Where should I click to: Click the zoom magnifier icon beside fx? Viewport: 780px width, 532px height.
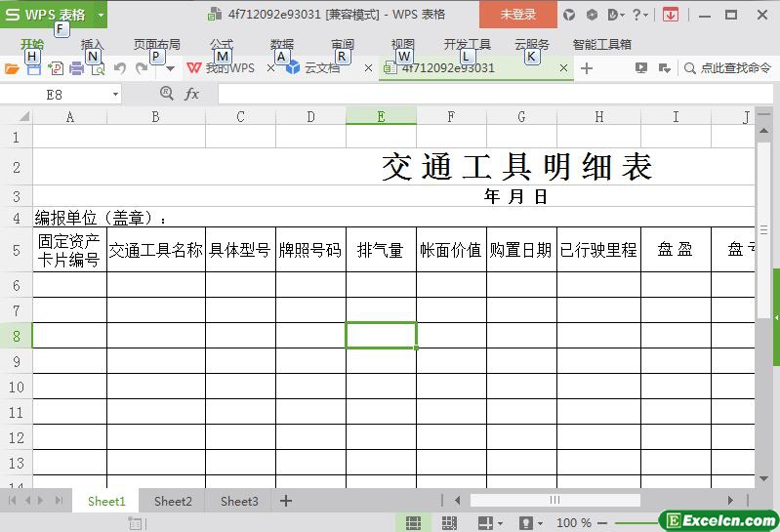point(166,94)
